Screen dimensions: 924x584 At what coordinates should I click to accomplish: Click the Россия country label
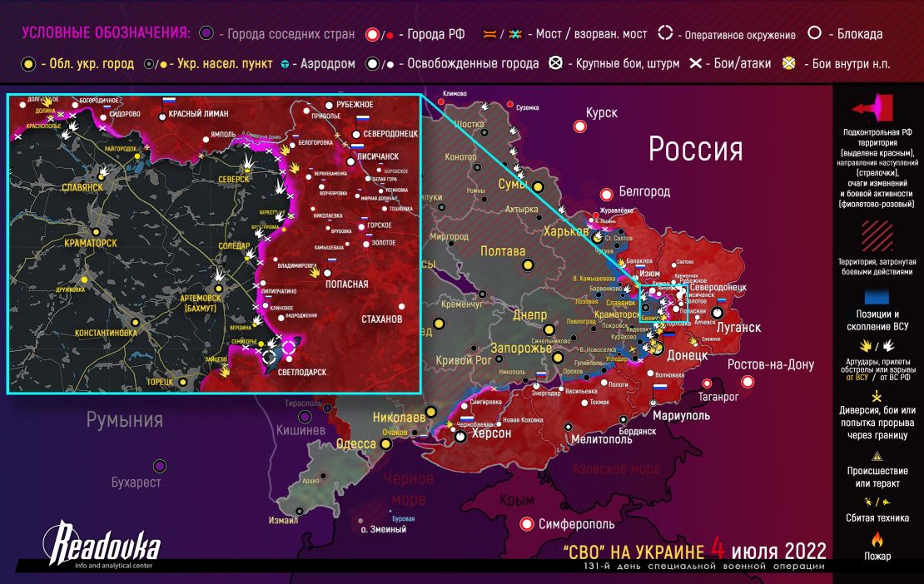pos(695,150)
